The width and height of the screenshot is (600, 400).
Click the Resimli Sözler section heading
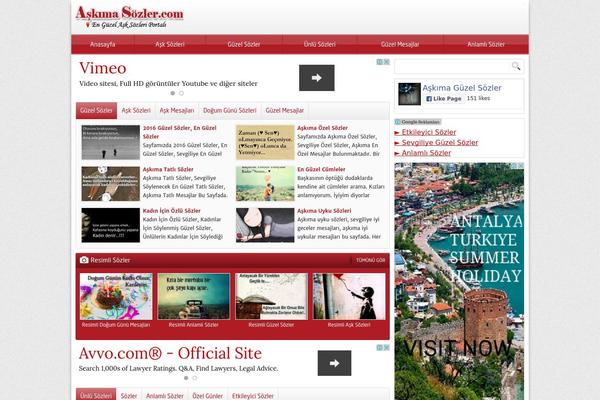click(x=110, y=260)
